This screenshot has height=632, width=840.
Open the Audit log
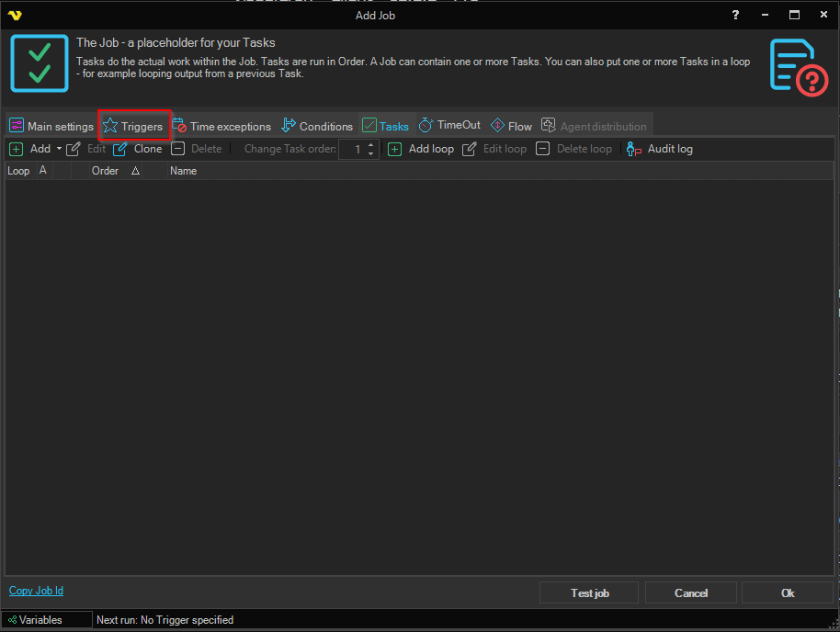(x=660, y=149)
